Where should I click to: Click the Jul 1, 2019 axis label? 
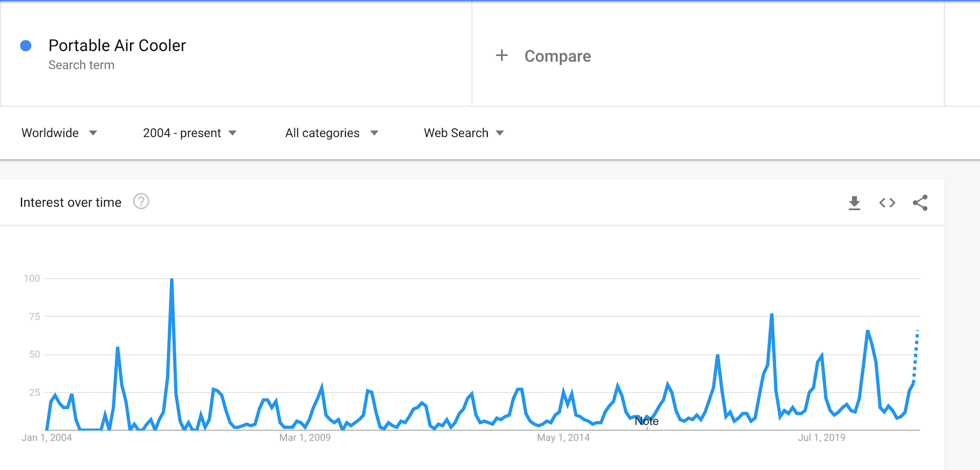(822, 438)
